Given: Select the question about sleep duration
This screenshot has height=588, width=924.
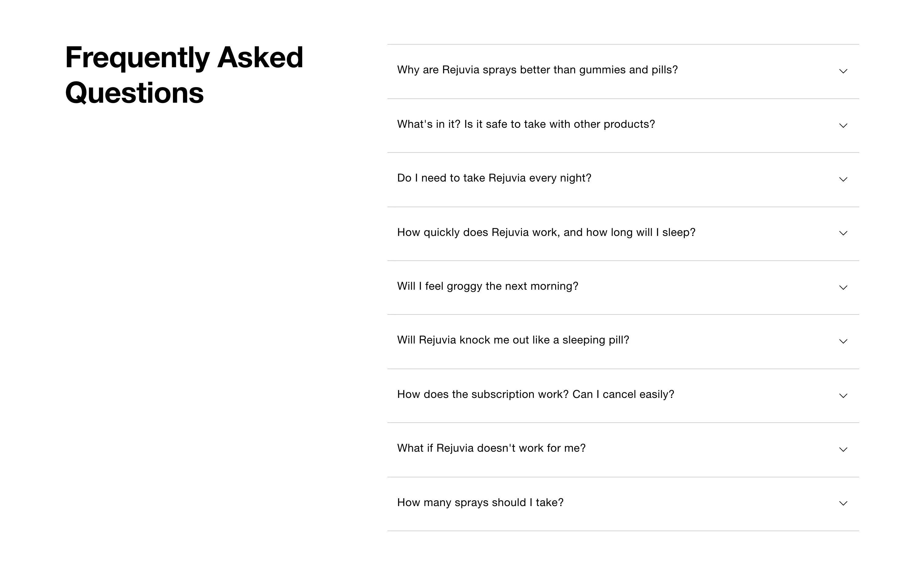Looking at the screenshot, I should coord(546,232).
